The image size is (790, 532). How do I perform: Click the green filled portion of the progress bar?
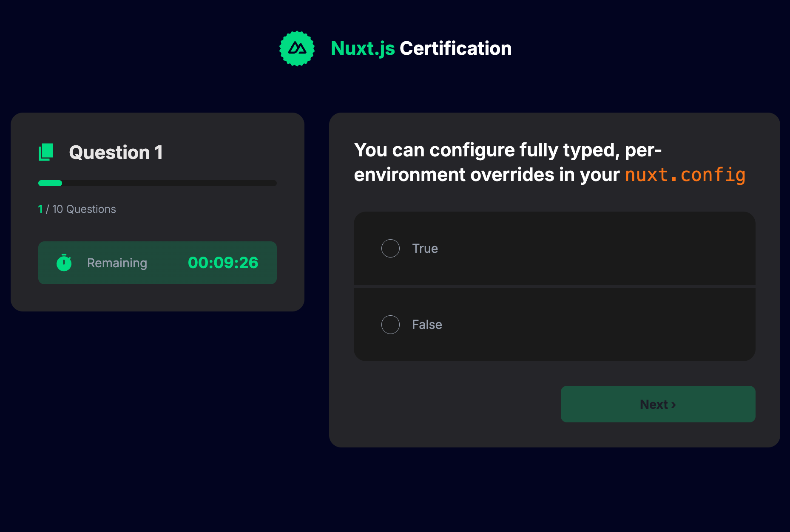pos(50,183)
